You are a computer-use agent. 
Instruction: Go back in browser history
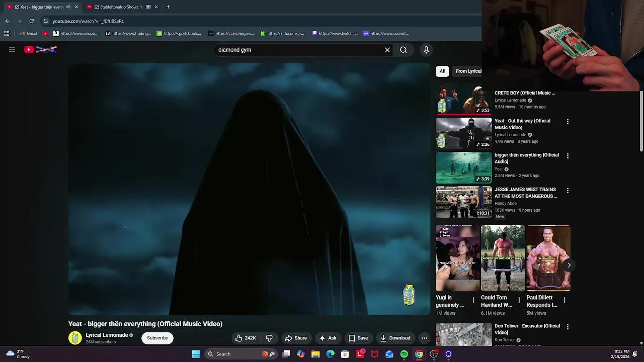tap(7, 21)
